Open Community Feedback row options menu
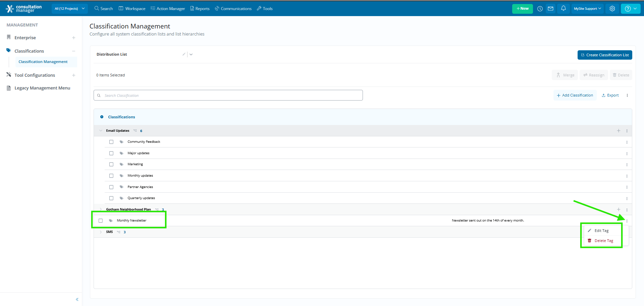Viewport: 644px width, 306px height. pyautogui.click(x=627, y=142)
